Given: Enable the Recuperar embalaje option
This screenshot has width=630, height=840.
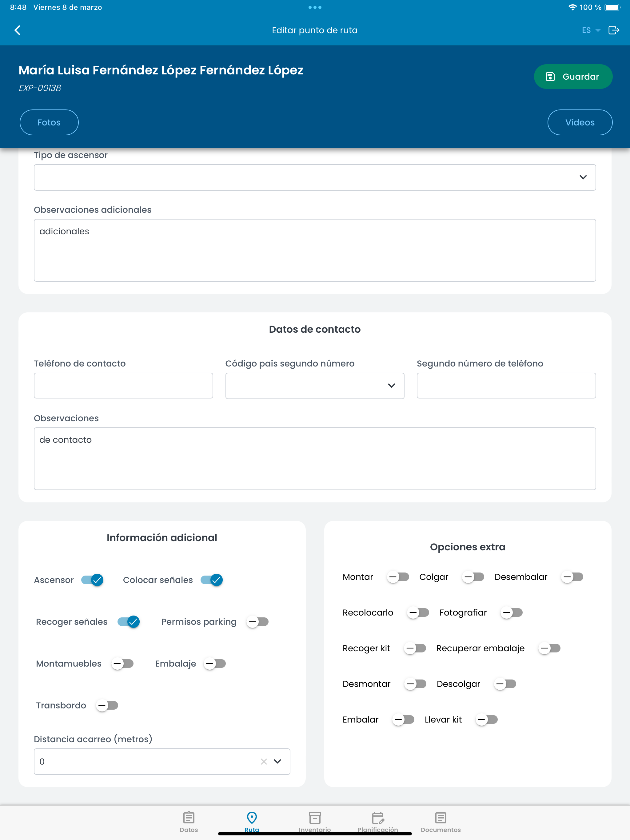Looking at the screenshot, I should coord(549,648).
